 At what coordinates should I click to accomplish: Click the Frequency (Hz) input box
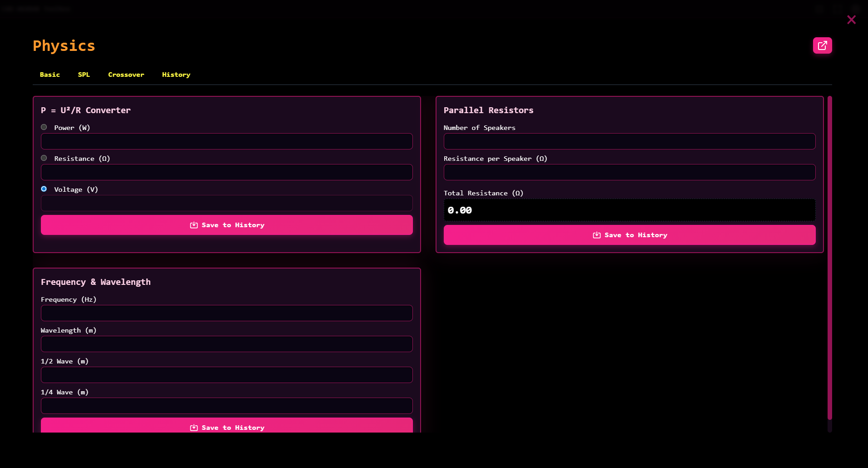227,313
